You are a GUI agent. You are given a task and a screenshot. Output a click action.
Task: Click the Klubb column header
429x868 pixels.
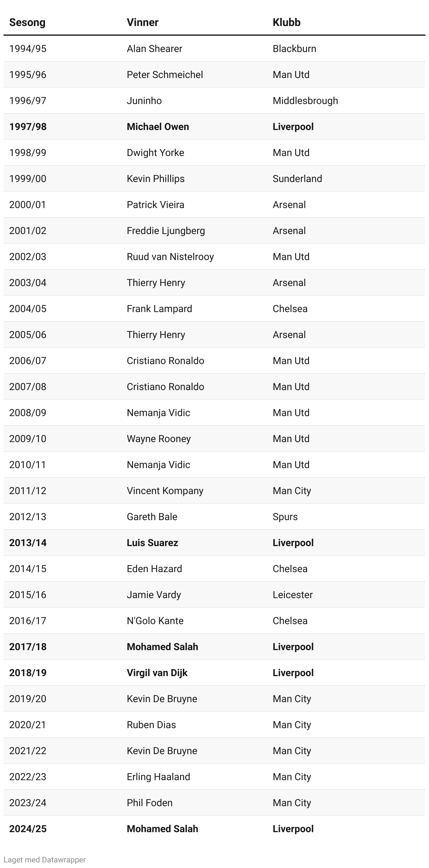(286, 22)
